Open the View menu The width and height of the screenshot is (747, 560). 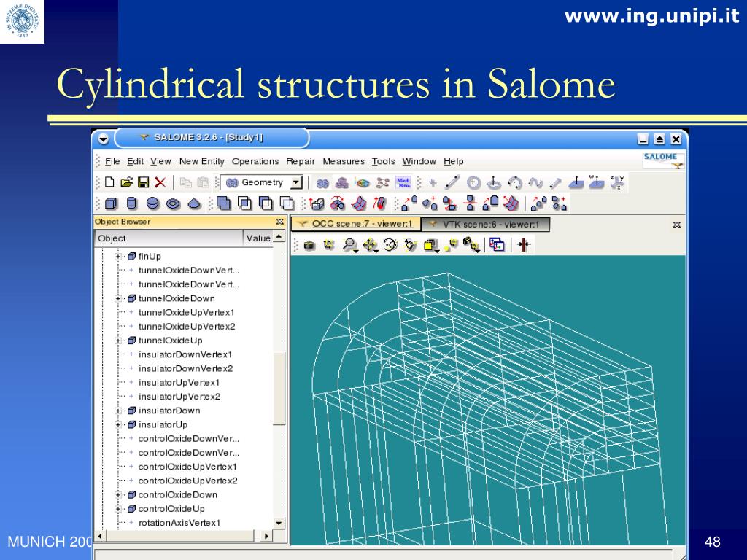(160, 161)
